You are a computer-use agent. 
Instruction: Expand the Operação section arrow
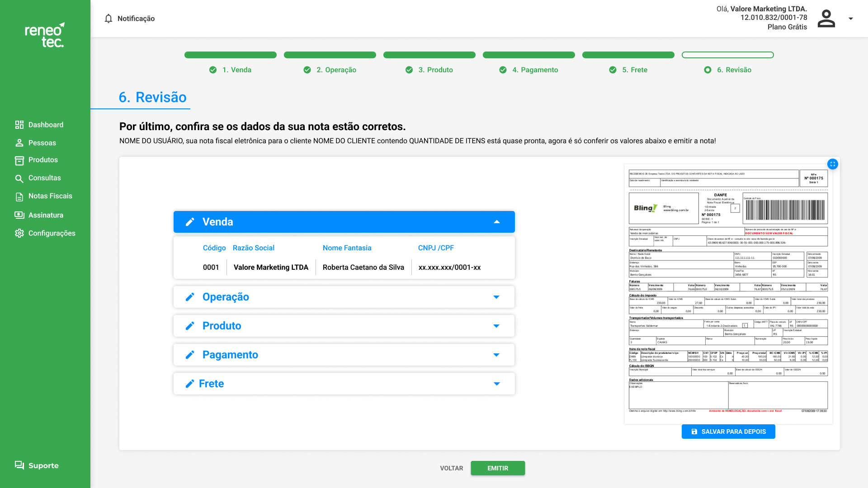pyautogui.click(x=496, y=297)
